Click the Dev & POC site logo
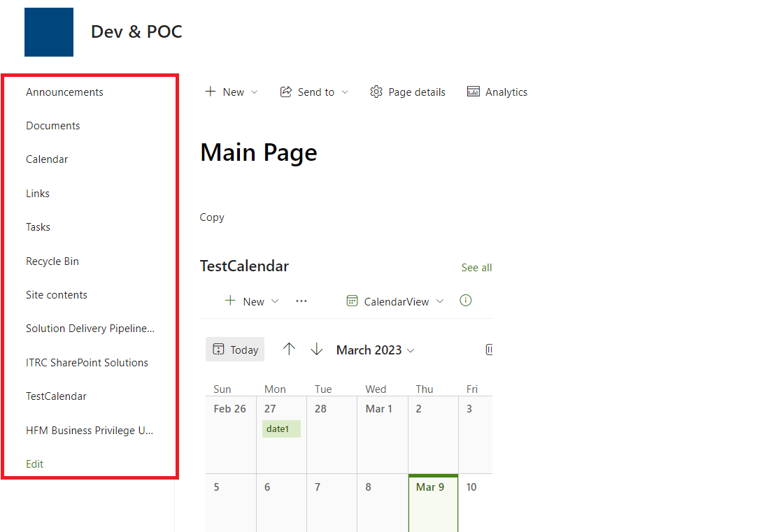Screen dimensions: 782x532 [48, 31]
